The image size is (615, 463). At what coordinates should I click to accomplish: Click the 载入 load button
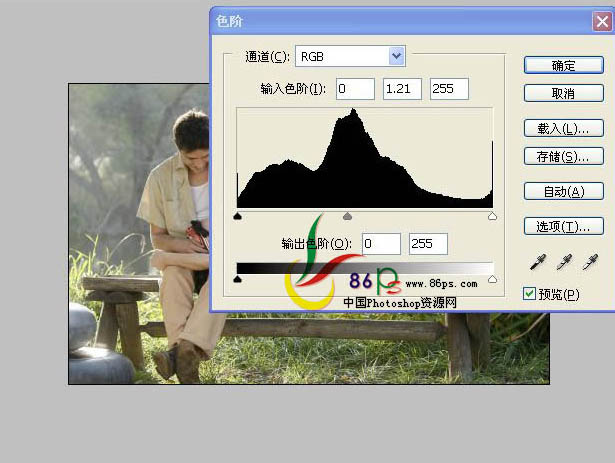(563, 128)
